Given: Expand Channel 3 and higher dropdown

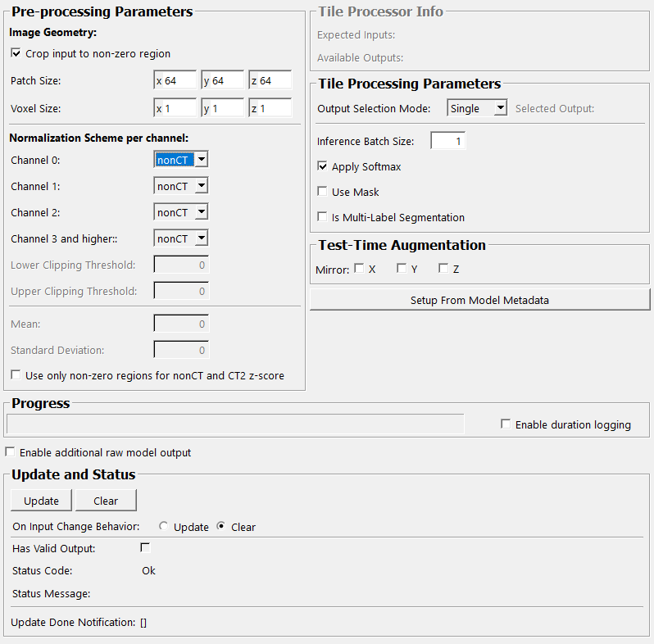Looking at the screenshot, I should [181, 238].
